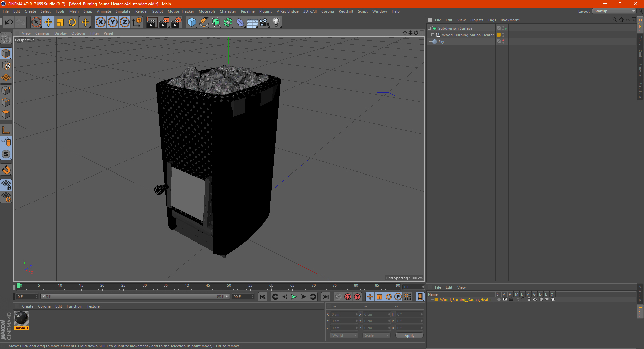The width and height of the screenshot is (644, 349).
Task: Open Material Manager Create menu
Action: [28, 306]
